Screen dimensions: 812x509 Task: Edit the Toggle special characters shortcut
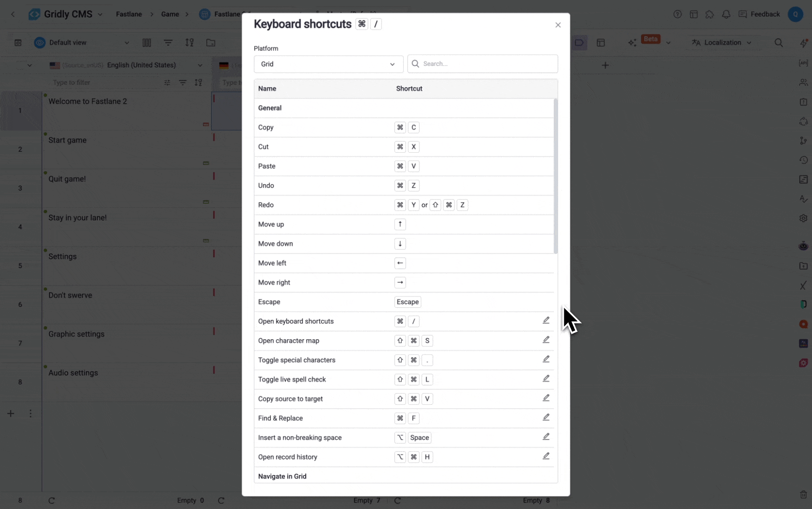pyautogui.click(x=546, y=359)
